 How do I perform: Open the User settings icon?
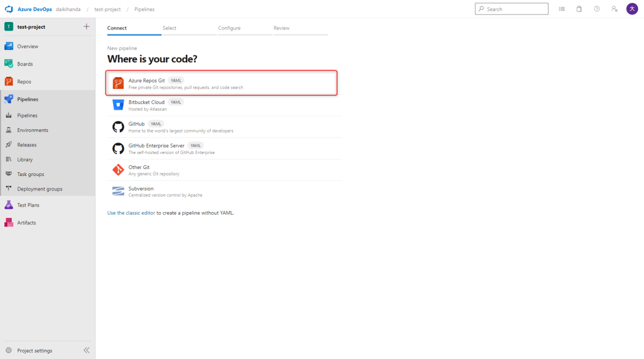tap(614, 9)
